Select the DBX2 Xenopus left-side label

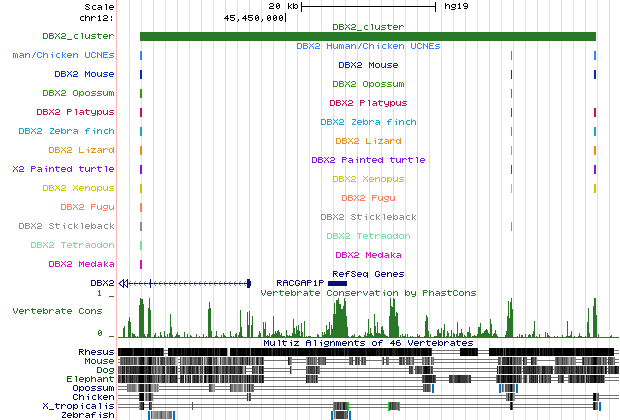pos(78,188)
